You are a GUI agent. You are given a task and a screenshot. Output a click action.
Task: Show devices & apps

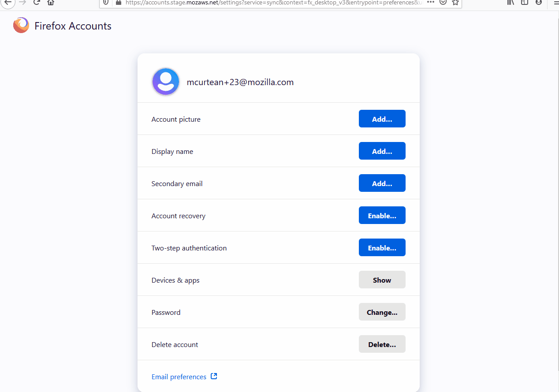[x=382, y=280]
